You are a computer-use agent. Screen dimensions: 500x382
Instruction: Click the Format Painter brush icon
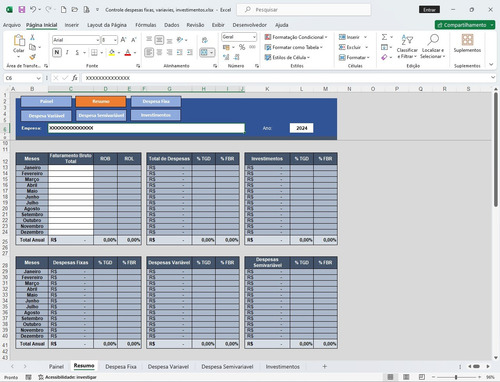pos(32,57)
